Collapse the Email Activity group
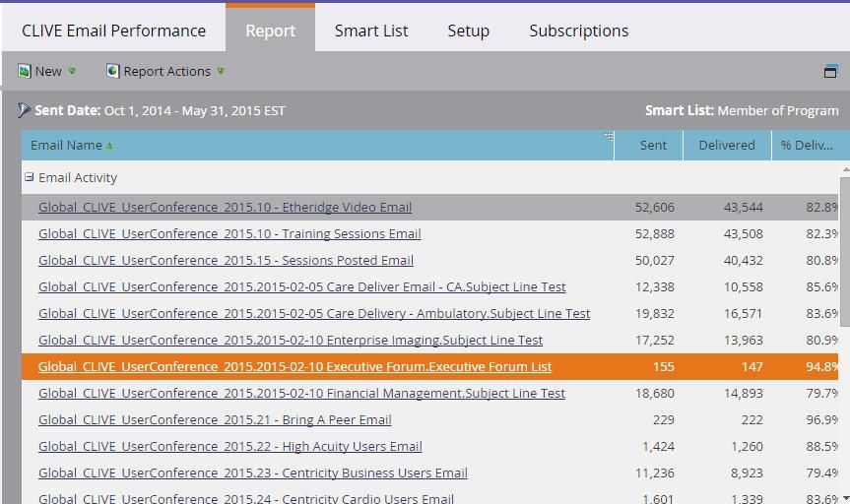This screenshot has height=504, width=850. pos(30,177)
